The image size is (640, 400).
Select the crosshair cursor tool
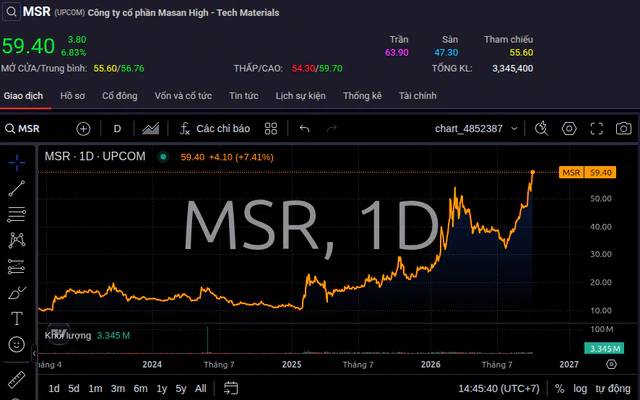(x=17, y=163)
